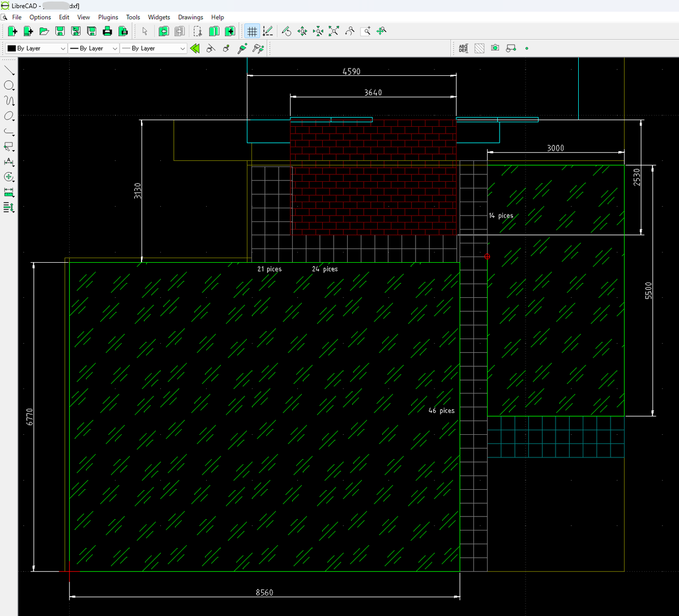The height and width of the screenshot is (616, 679).
Task: Open the color By Layer dropdown
Action: tap(36, 49)
